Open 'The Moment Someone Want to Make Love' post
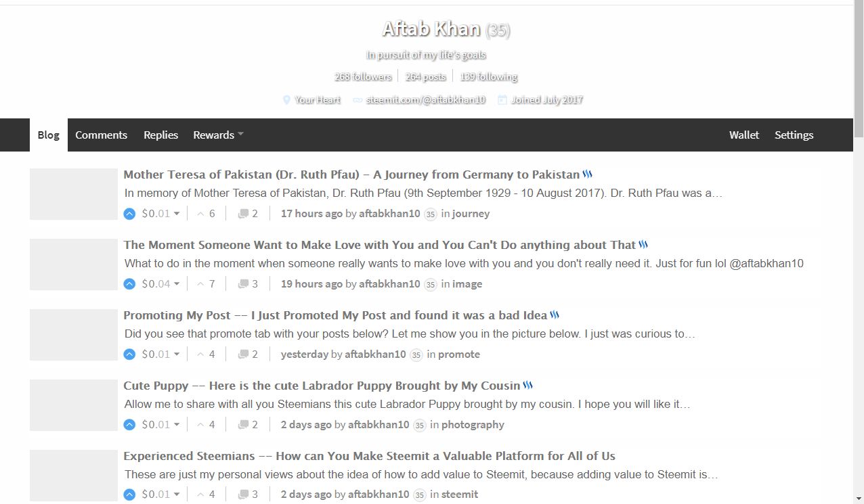This screenshot has height=504, width=864. [x=380, y=245]
